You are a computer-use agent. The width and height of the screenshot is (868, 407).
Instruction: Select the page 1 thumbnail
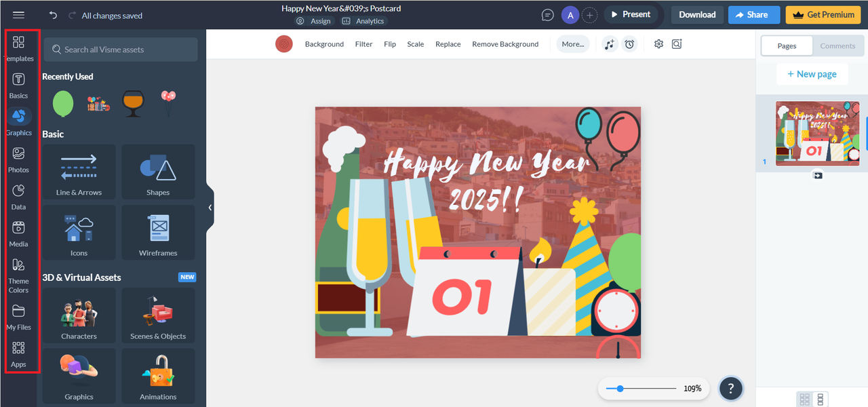pos(818,133)
